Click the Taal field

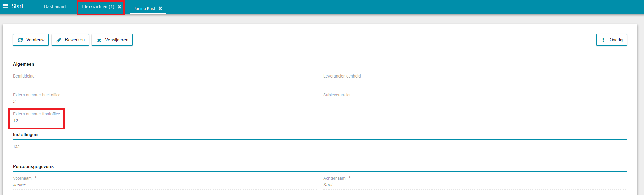coord(165,151)
